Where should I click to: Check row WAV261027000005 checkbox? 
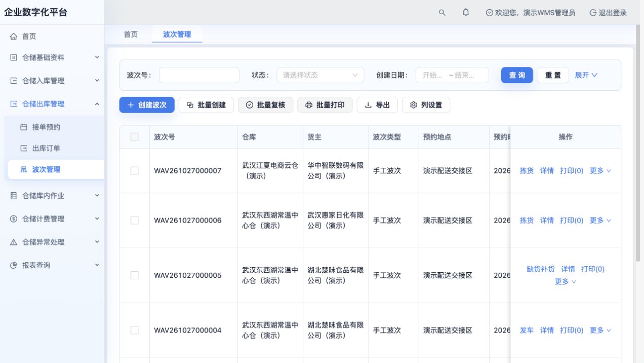click(x=135, y=275)
